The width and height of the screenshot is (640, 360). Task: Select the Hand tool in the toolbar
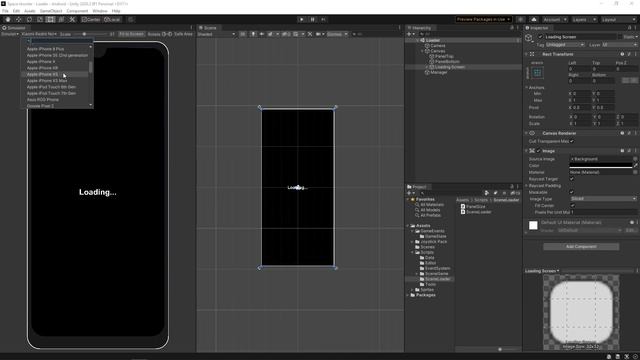point(8,20)
